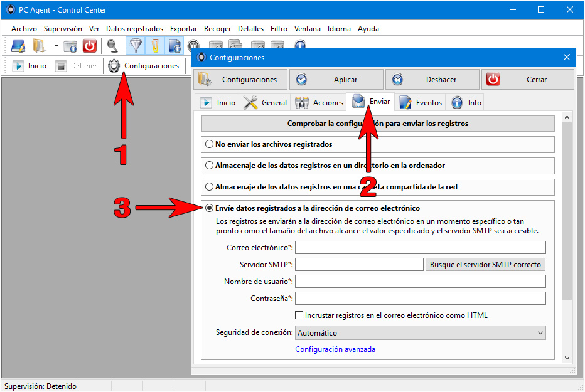Click the Deshacer button
The width and height of the screenshot is (585, 392).
pyautogui.click(x=432, y=80)
